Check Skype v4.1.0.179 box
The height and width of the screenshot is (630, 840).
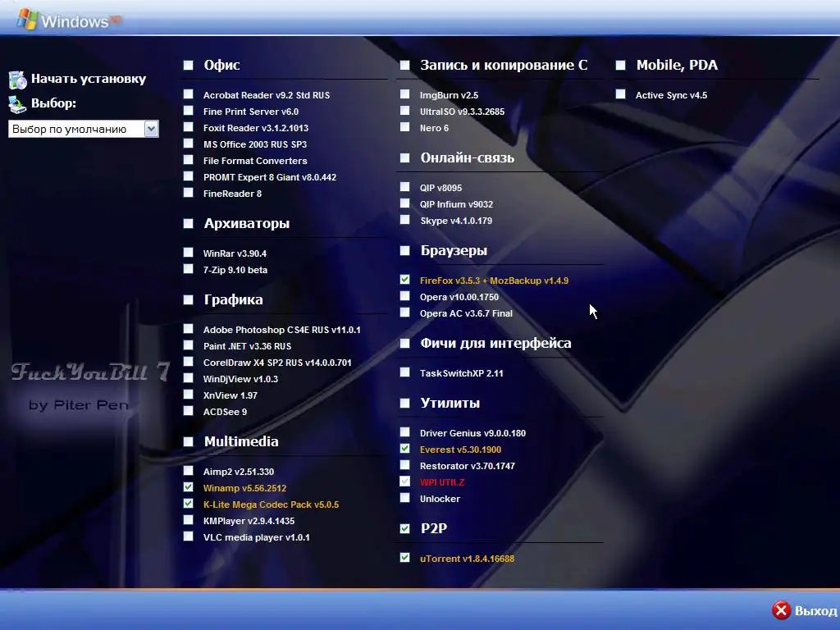405,220
